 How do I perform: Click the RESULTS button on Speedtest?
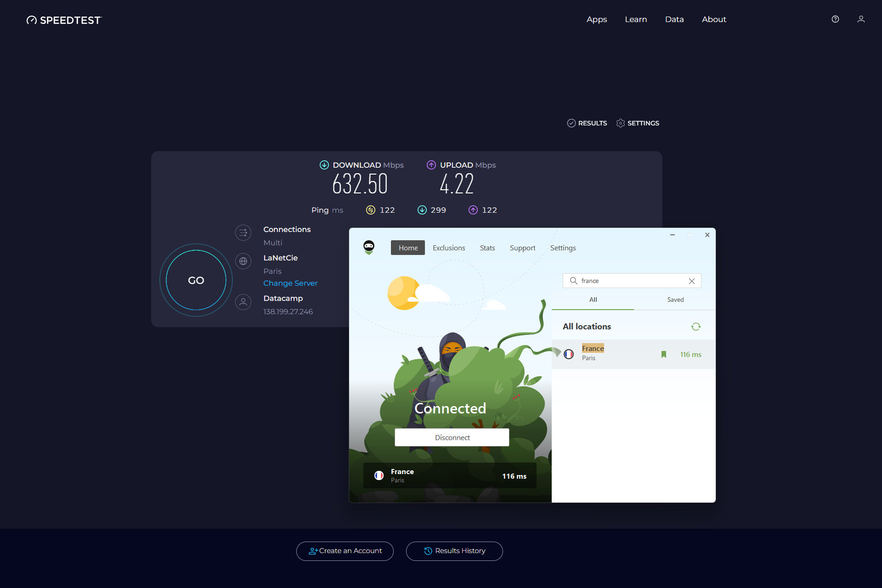coord(587,124)
